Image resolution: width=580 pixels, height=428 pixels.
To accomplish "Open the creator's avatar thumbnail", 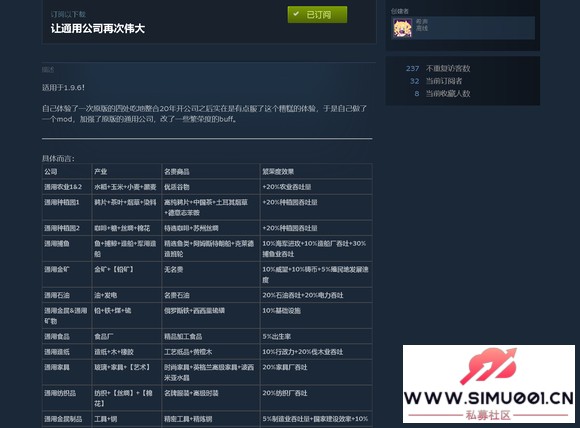I will point(402,28).
